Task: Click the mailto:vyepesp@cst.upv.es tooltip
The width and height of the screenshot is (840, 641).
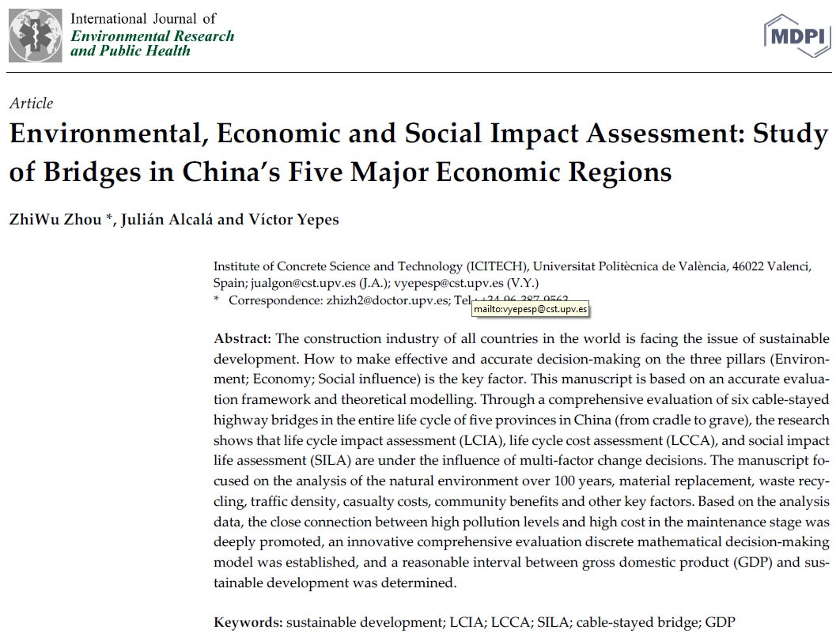Action: click(531, 309)
